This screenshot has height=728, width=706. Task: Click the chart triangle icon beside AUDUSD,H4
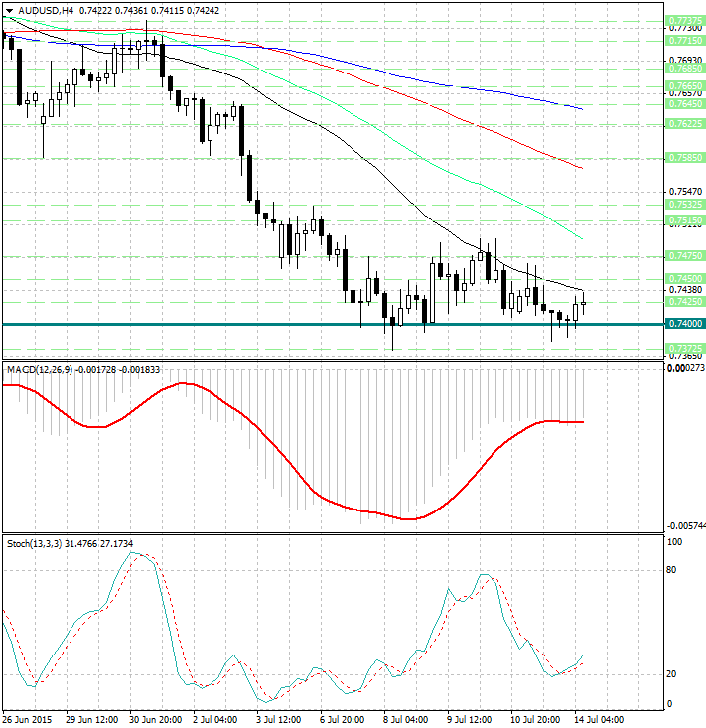(x=9, y=10)
